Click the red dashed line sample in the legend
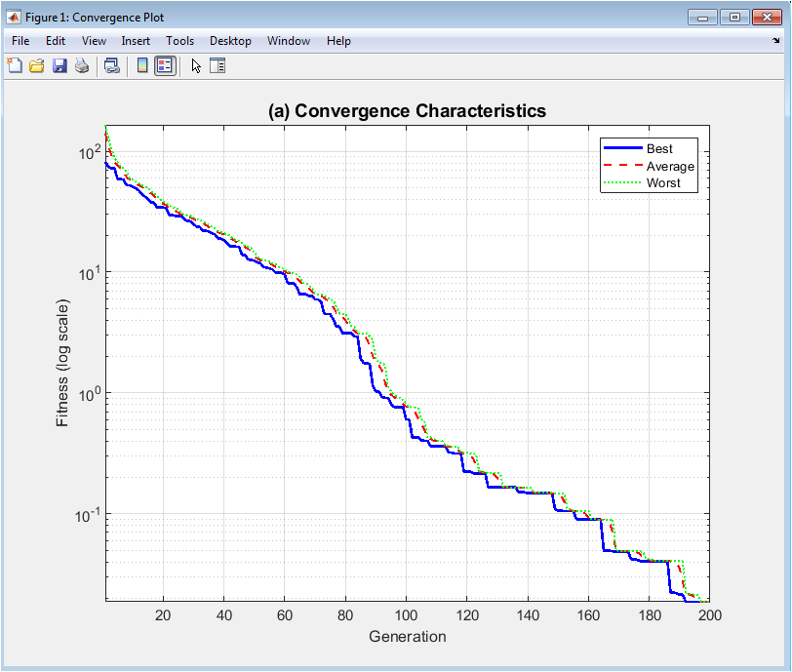This screenshot has height=672, width=792. click(623, 165)
